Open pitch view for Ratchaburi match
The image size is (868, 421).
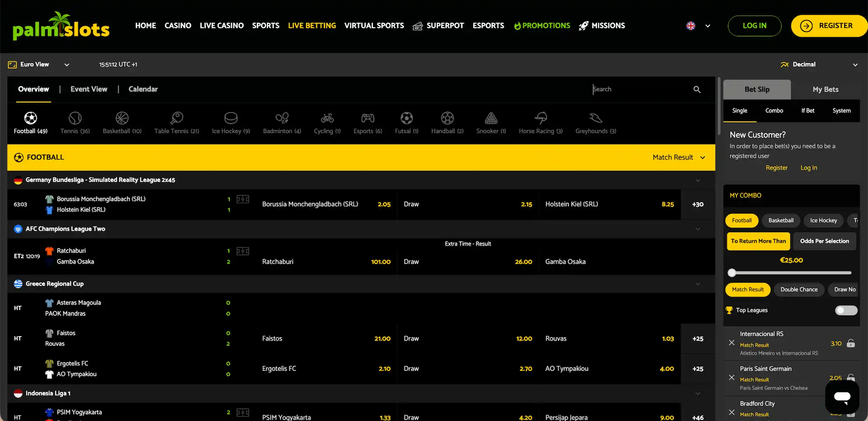click(243, 251)
